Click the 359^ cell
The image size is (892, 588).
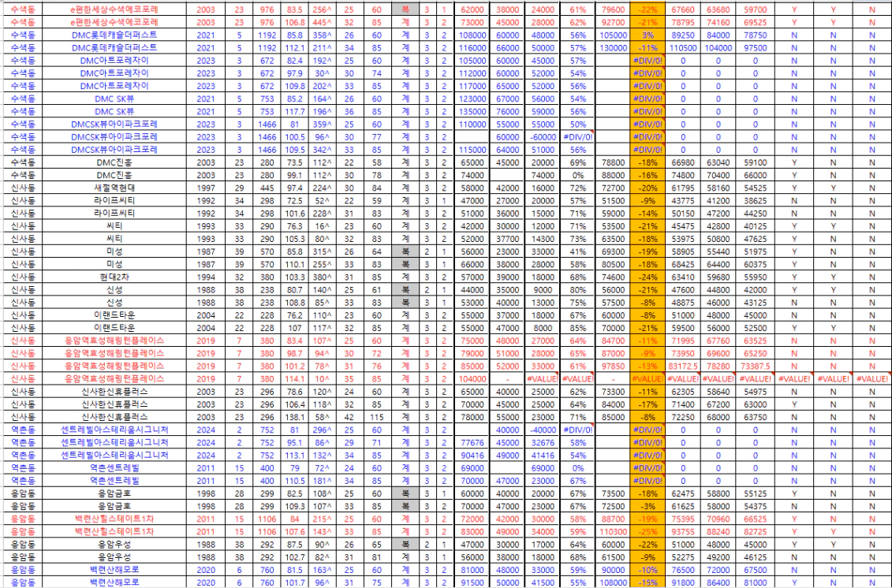click(x=322, y=125)
